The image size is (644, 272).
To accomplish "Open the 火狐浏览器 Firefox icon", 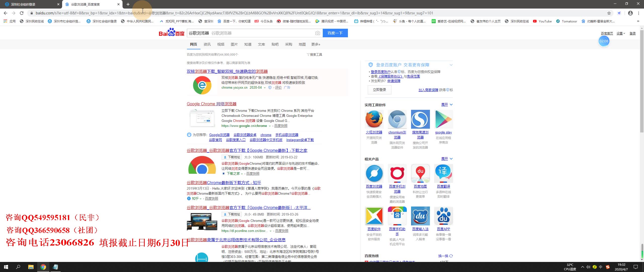I will 374,119.
